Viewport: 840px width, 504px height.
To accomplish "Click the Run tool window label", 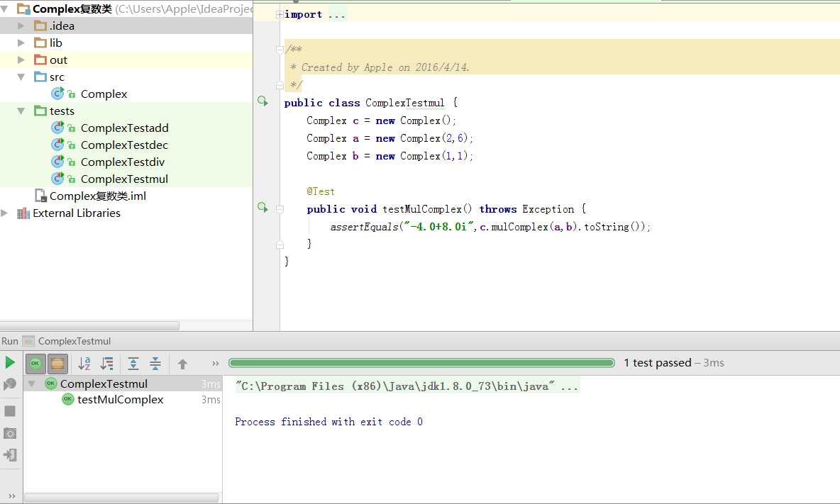I will (10, 341).
